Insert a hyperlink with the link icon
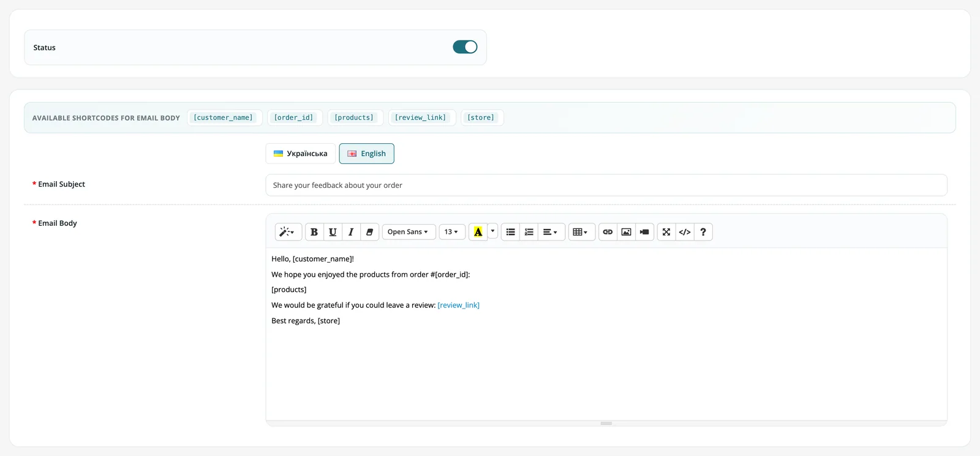980x456 pixels. [x=608, y=232]
